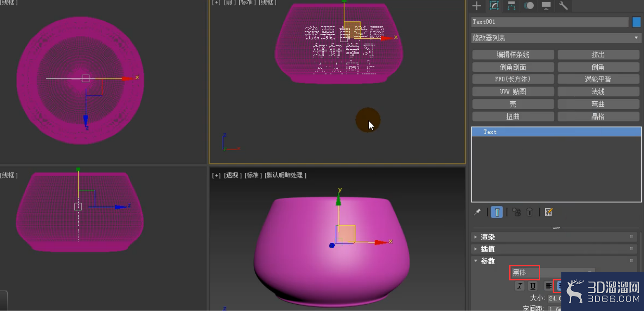The width and height of the screenshot is (644, 311).
Task: Click the Z axis arrow in top-left viewport
Action: point(86,121)
